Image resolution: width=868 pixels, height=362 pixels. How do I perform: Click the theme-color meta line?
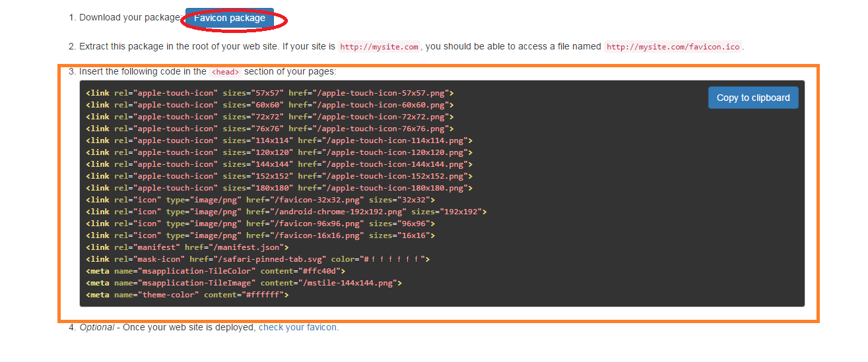pos(187,295)
